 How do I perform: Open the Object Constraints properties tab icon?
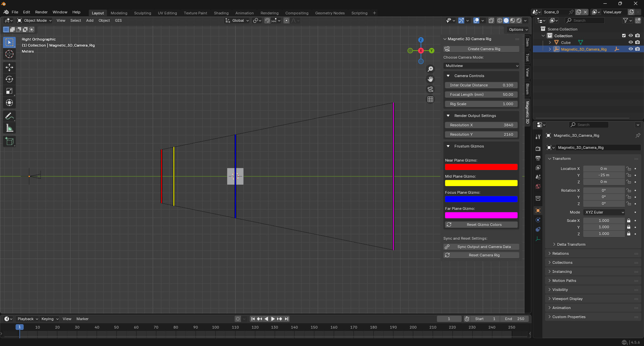coord(538,229)
